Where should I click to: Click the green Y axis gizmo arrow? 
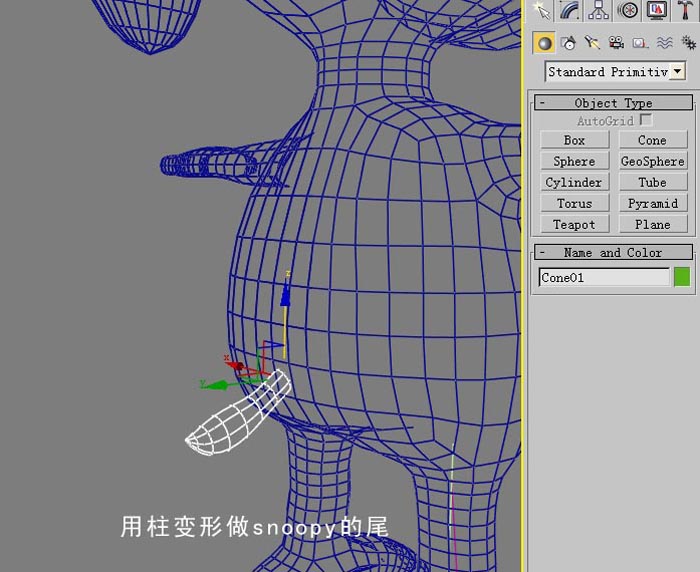tap(214, 384)
